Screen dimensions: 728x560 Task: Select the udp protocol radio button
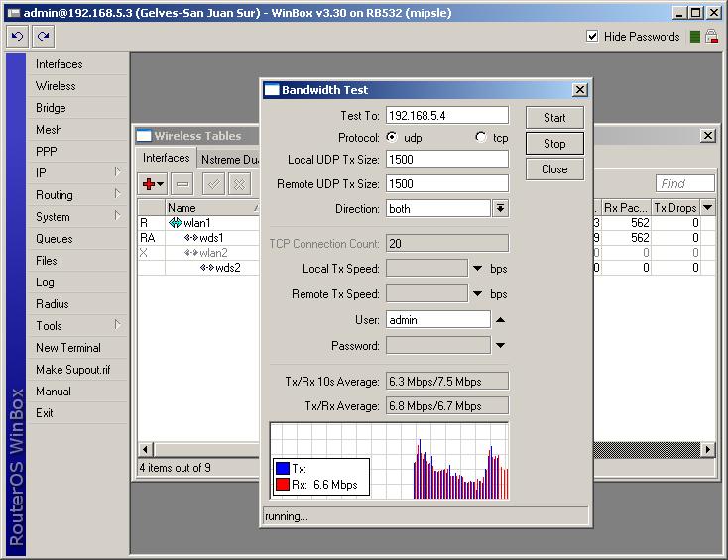point(392,137)
